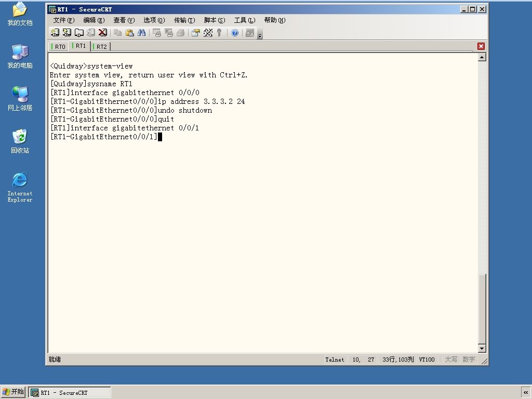This screenshot has width=532, height=399.
Task: Open the 脚本(S) menu
Action: pyautogui.click(x=215, y=20)
